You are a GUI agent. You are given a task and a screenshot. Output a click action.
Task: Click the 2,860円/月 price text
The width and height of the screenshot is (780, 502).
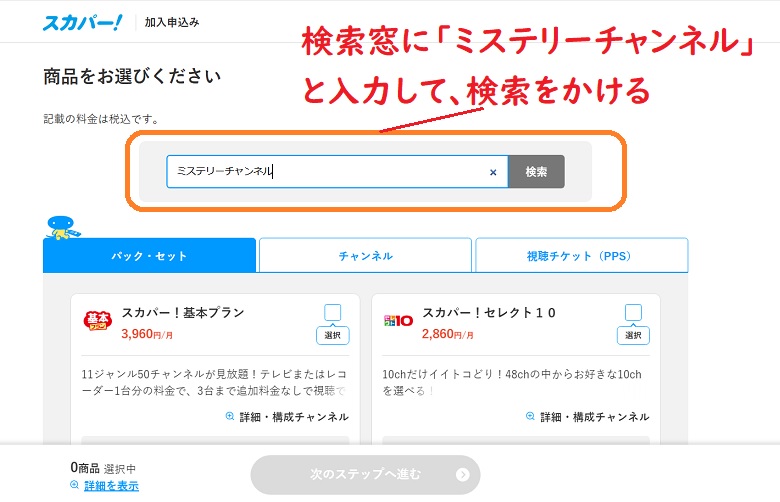click(448, 334)
